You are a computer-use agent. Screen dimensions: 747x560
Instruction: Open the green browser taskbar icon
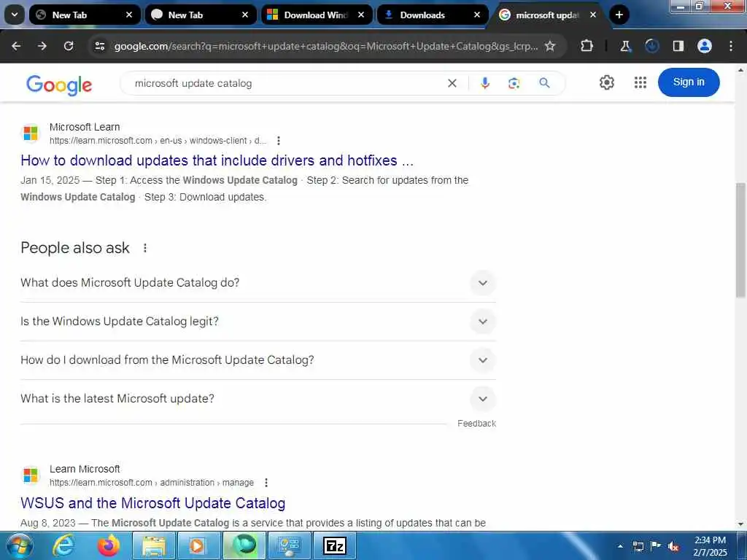[x=244, y=545]
